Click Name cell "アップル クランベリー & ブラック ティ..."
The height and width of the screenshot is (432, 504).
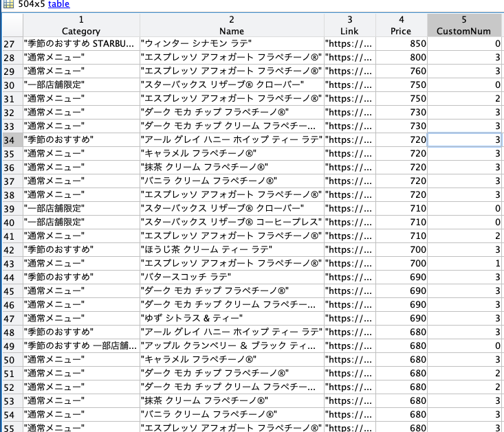232,346
